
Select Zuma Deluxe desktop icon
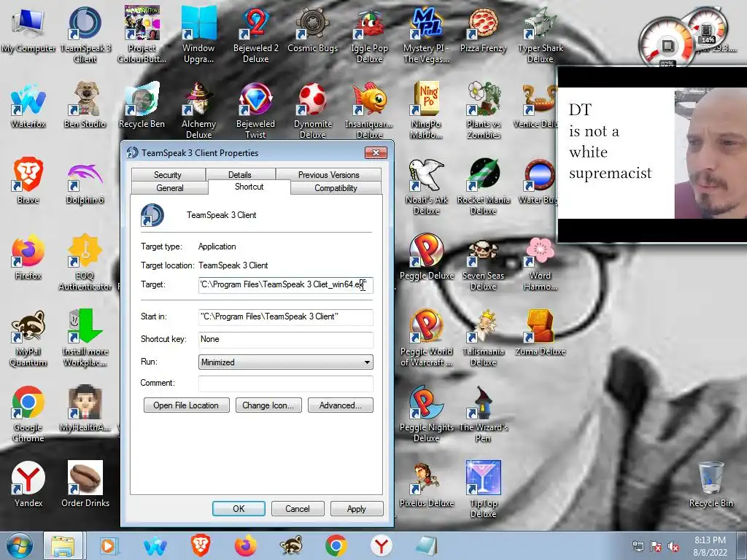(x=541, y=333)
